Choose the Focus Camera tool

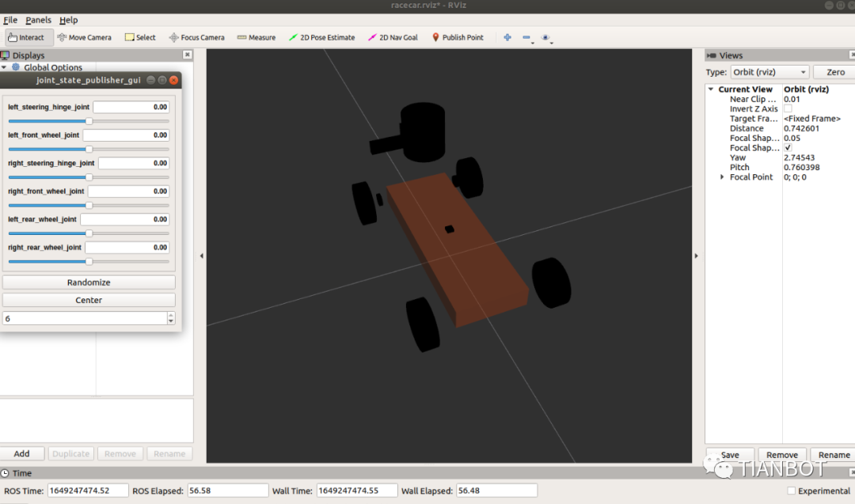pos(197,38)
